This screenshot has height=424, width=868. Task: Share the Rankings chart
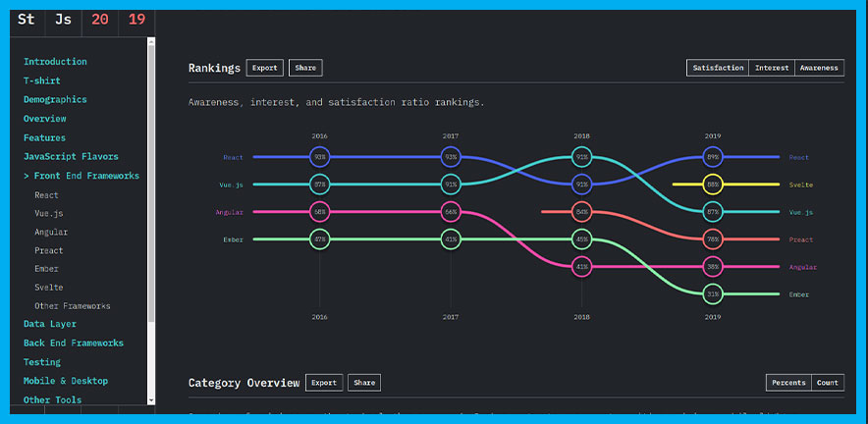click(305, 68)
